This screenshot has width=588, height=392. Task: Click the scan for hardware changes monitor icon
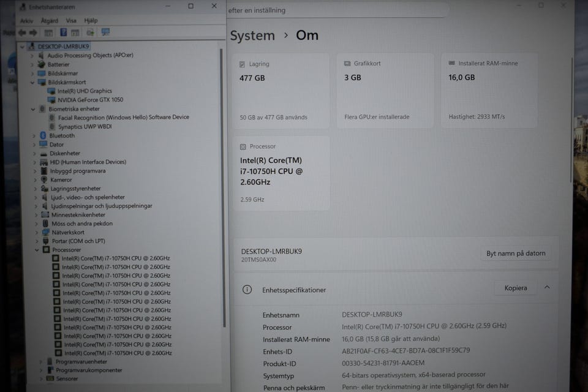pyautogui.click(x=105, y=32)
